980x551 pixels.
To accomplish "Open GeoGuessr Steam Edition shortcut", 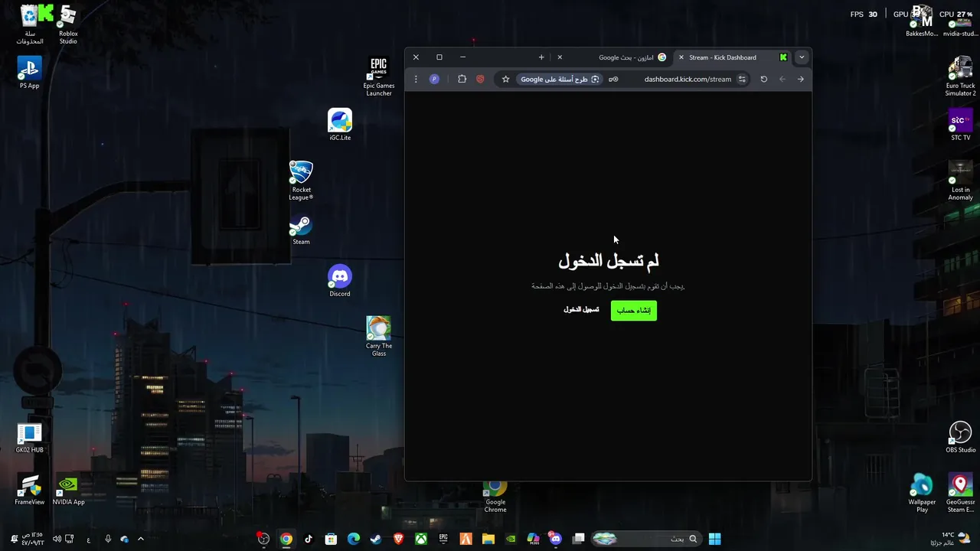I will [x=960, y=493].
